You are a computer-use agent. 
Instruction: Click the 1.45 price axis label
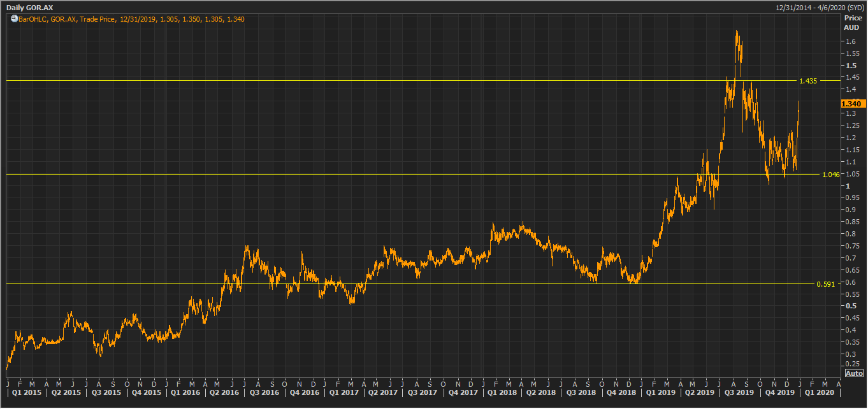pyautogui.click(x=853, y=78)
